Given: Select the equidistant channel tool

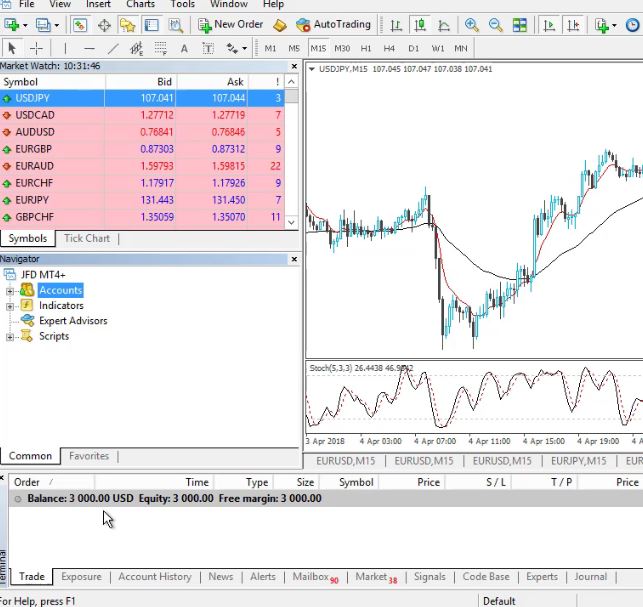Looking at the screenshot, I should (137, 48).
